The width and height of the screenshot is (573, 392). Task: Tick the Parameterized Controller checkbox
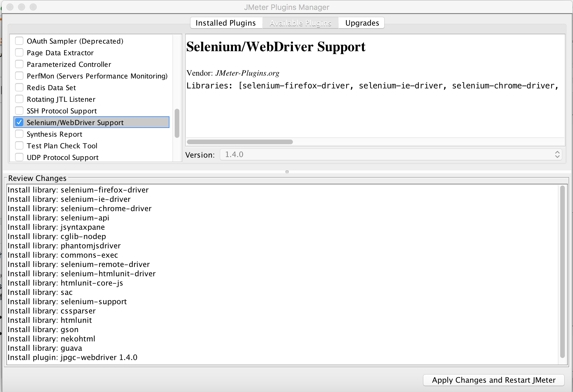point(19,64)
